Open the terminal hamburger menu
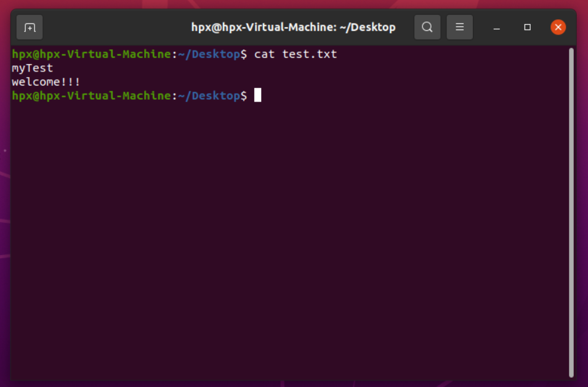Screen dimensions: 588x387 (459, 27)
